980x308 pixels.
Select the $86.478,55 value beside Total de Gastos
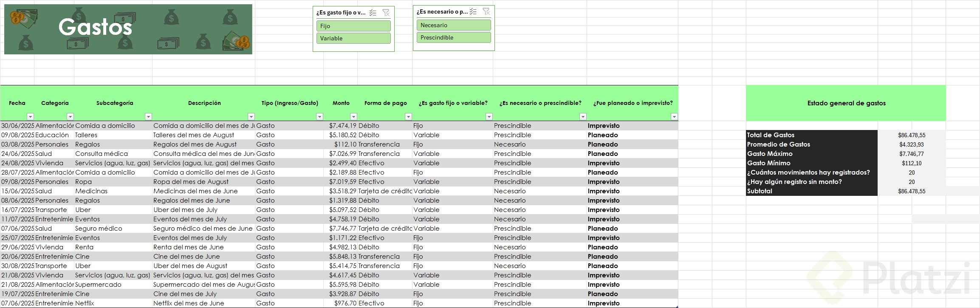[x=912, y=135]
